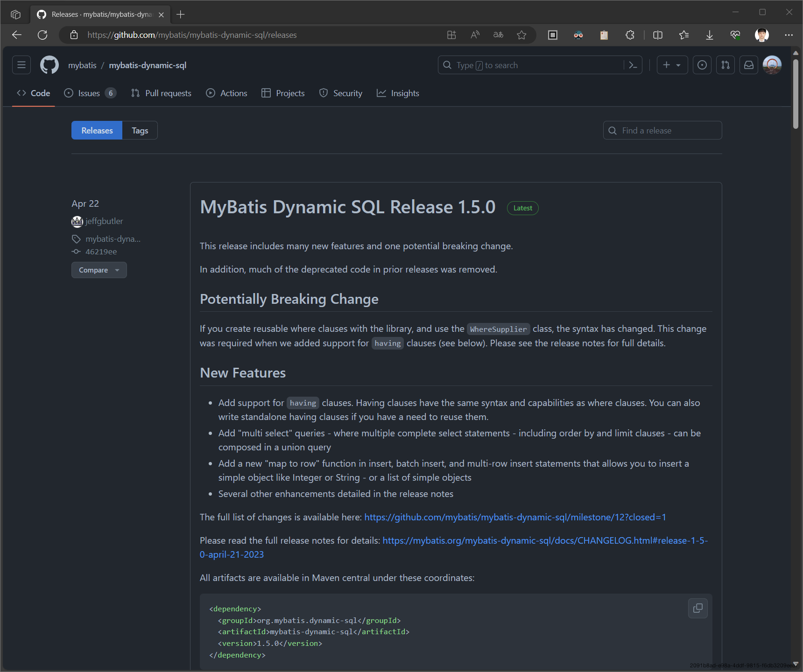
Task: Click the browser address bar URL
Action: point(192,35)
